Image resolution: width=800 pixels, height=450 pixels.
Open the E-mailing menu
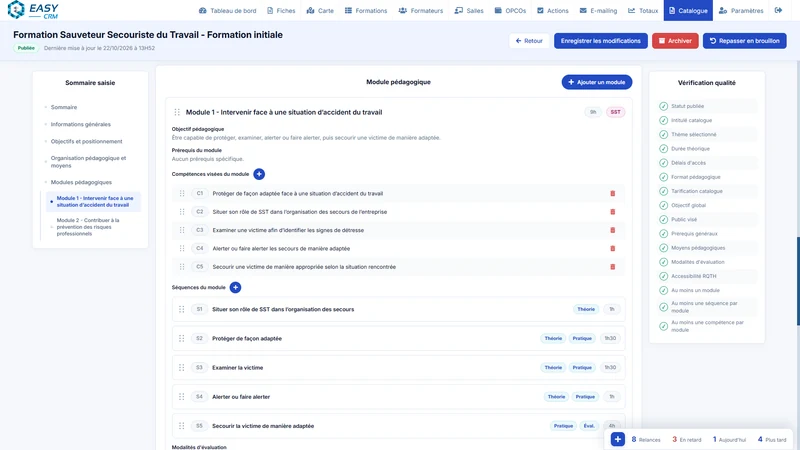[x=598, y=10]
